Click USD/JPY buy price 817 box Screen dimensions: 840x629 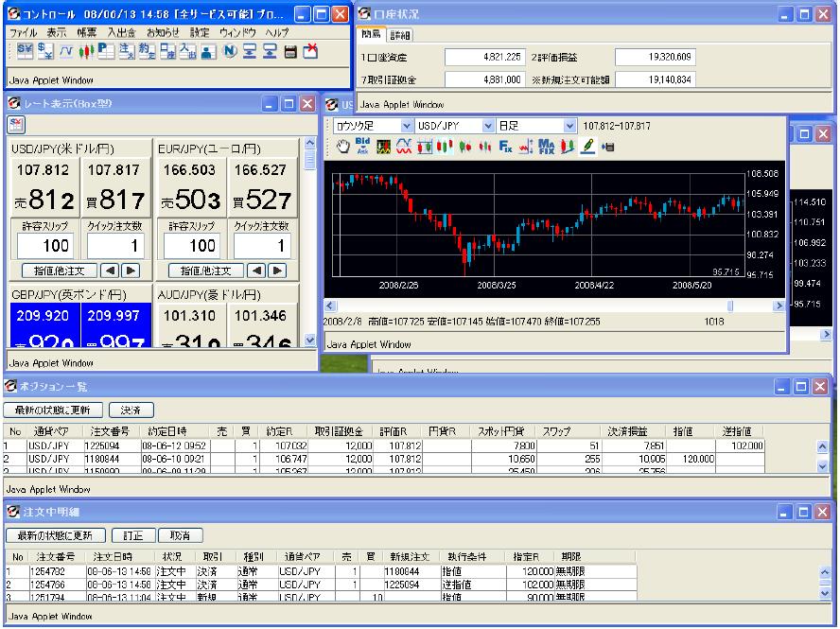point(115,187)
